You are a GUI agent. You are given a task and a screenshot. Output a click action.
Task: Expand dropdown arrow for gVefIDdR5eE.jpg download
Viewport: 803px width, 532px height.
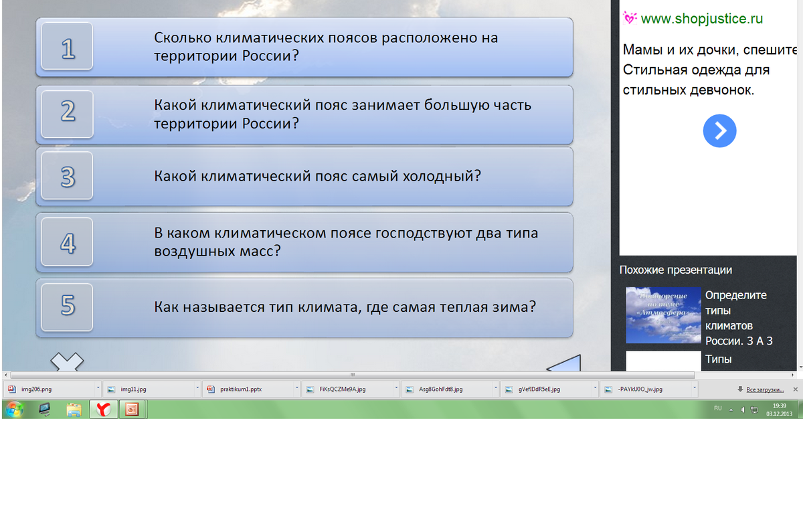[x=595, y=388]
